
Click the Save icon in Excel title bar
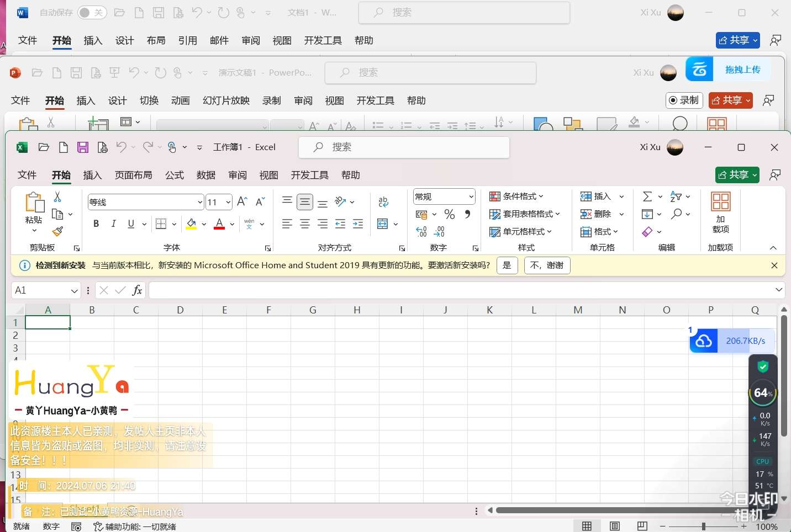(83, 147)
